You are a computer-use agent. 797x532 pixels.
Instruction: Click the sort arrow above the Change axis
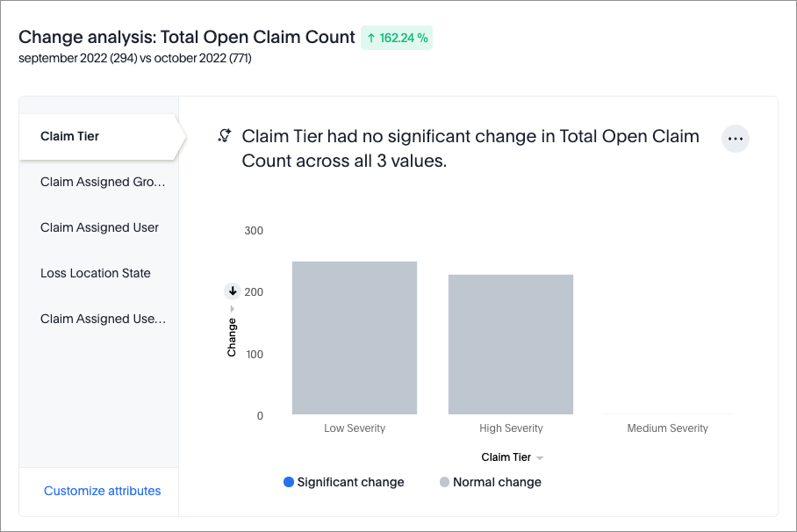(x=233, y=291)
